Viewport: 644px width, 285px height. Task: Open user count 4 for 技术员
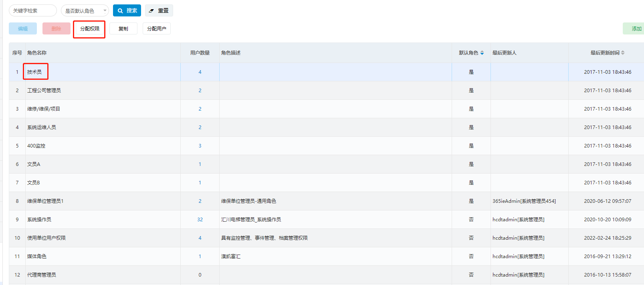200,72
